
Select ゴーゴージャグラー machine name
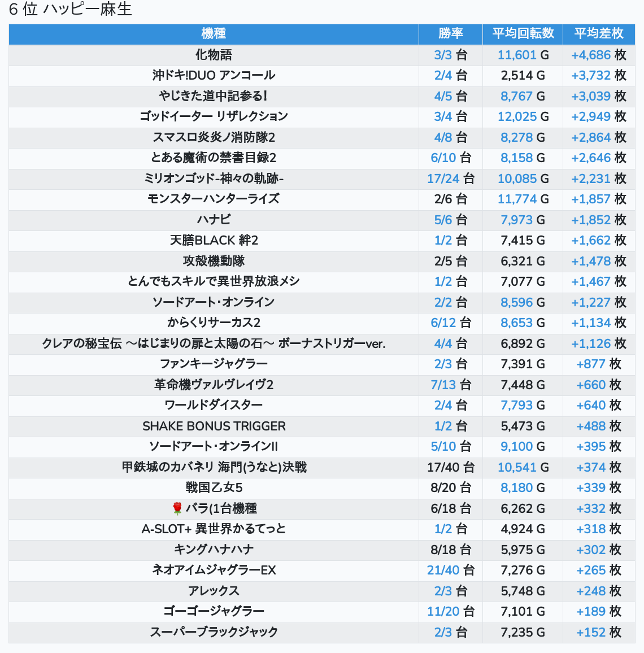coord(214,611)
